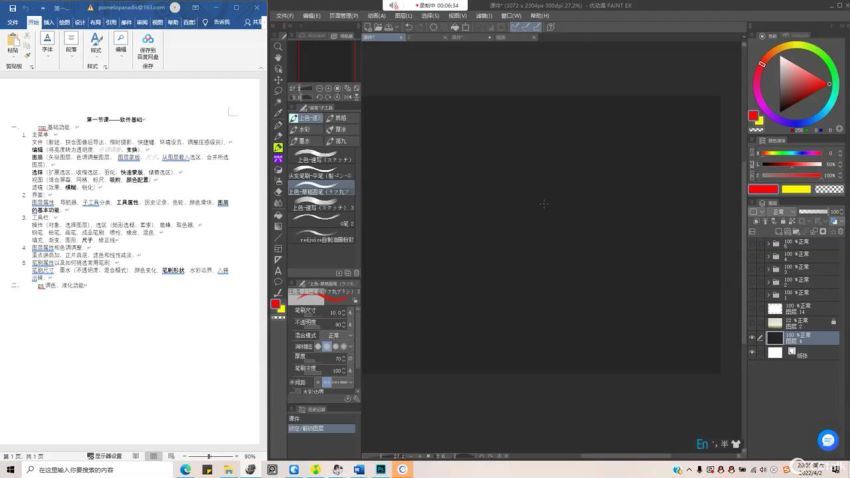Click navigator Zoom Out minus icon
The height and width of the screenshot is (478, 850).
click(319, 88)
